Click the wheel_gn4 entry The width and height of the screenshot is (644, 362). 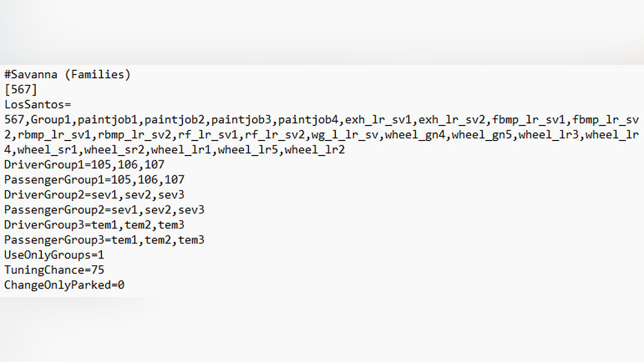[415, 135]
